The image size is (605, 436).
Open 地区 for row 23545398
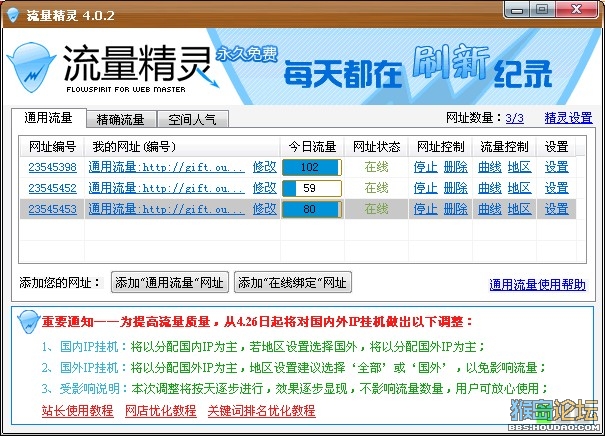pyautogui.click(x=519, y=167)
